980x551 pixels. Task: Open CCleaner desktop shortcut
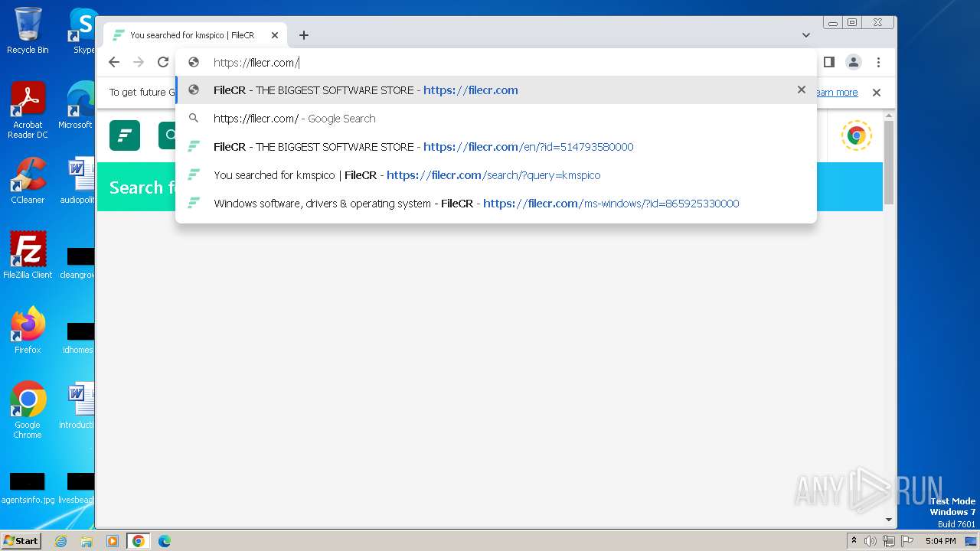(x=28, y=181)
